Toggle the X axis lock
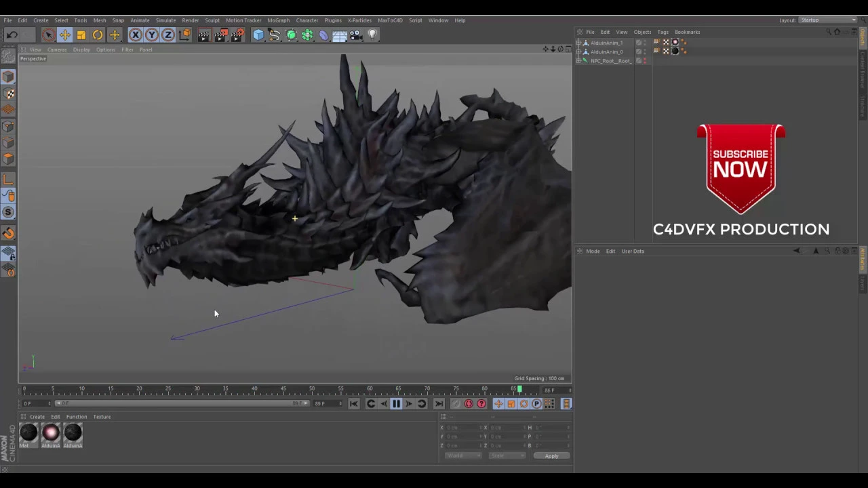868x488 pixels. coord(135,35)
